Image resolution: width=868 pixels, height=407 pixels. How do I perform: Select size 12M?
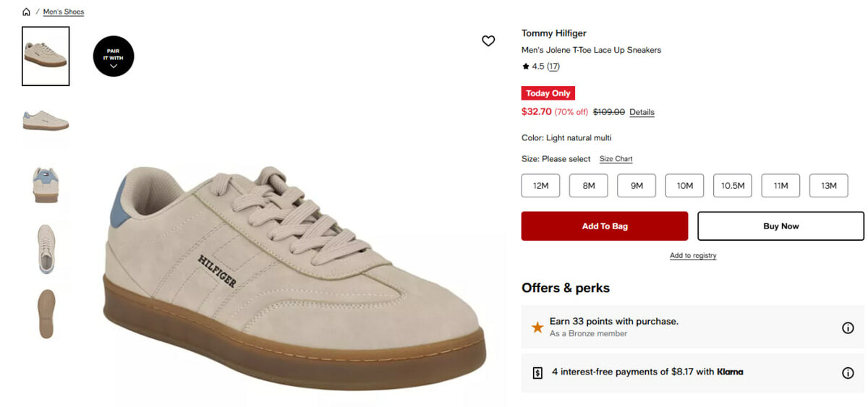click(x=540, y=186)
